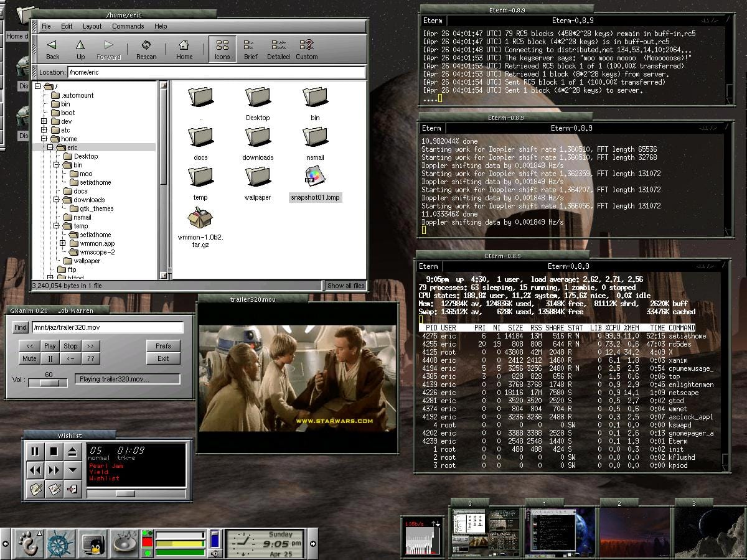
Task: Skip to previous track in Wishlist player
Action: point(35,470)
